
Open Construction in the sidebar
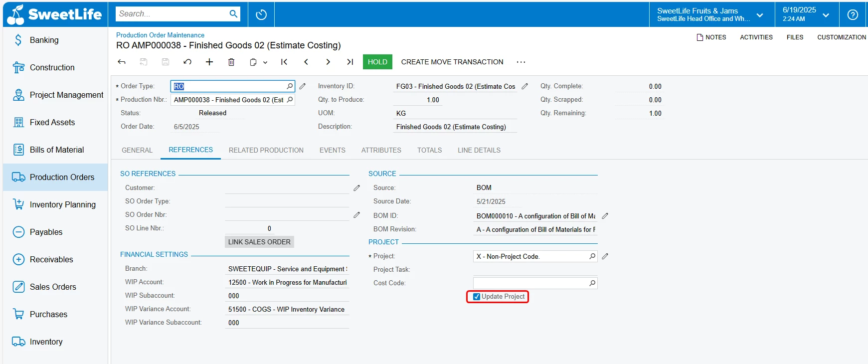55,67
